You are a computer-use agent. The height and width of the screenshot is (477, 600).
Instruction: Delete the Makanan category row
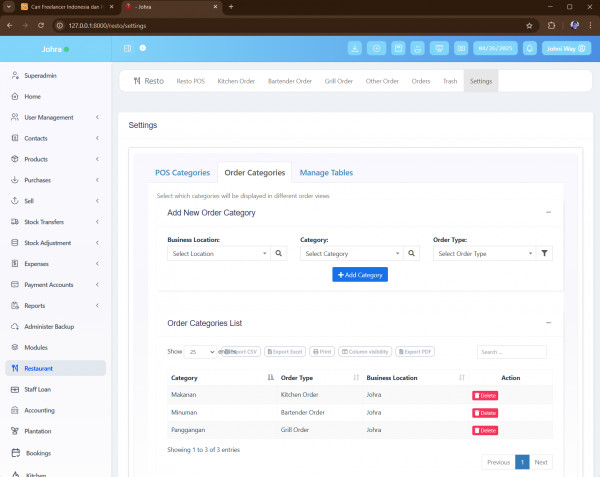[x=485, y=396]
